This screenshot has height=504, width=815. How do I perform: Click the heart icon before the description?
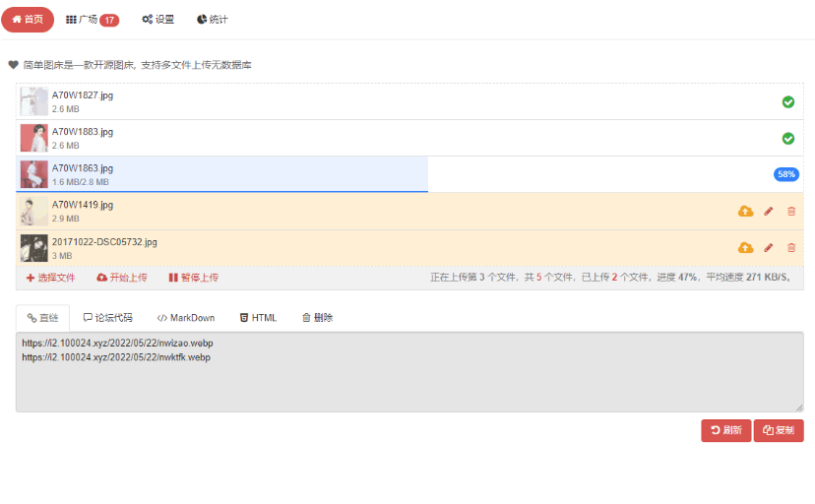point(14,65)
